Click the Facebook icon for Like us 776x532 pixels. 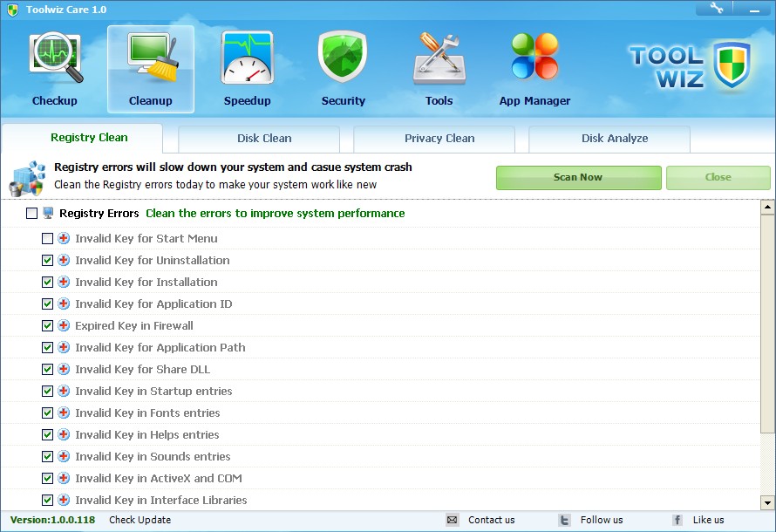click(x=677, y=520)
